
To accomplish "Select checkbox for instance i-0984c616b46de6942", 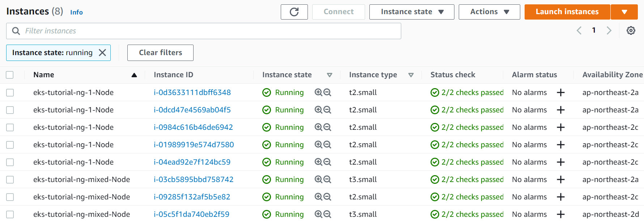I will [10, 127].
